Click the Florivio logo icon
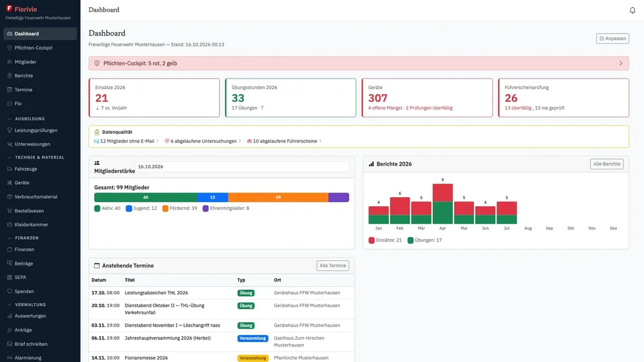The image size is (644, 362). (x=9, y=8)
